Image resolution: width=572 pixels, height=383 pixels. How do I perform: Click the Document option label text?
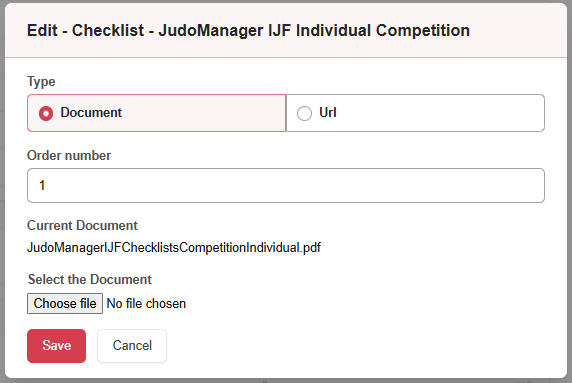pyautogui.click(x=91, y=113)
